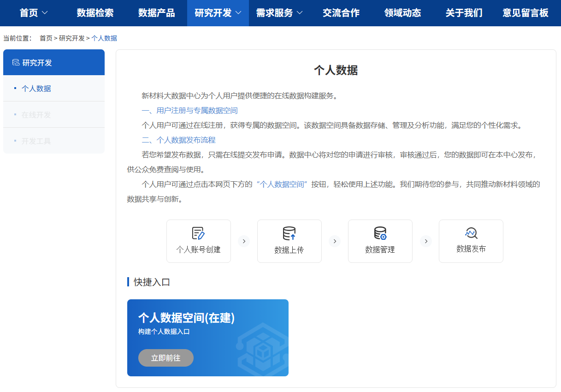Expand the 首页 dropdown menu
The width and height of the screenshot is (561, 392).
[x=33, y=13]
